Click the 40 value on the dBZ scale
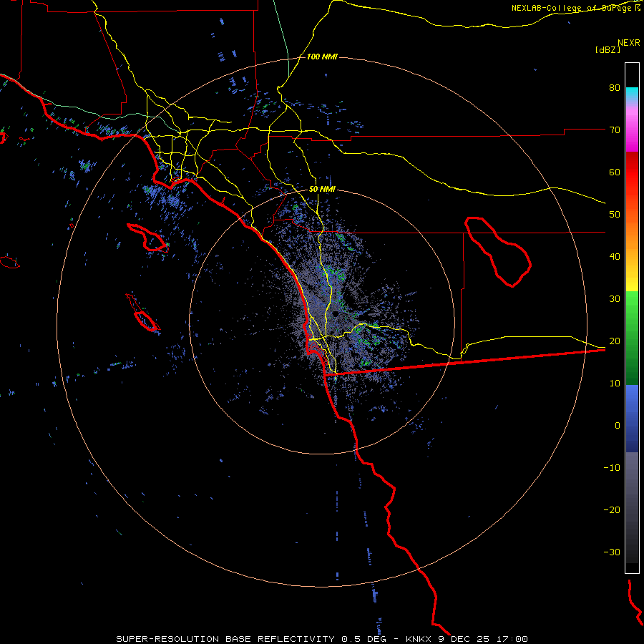Image resolution: width=644 pixels, height=644 pixels. pyautogui.click(x=615, y=257)
